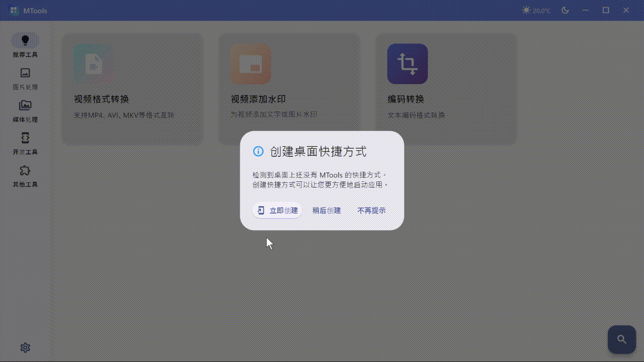Open the settings gear in sidebar
The height and width of the screenshot is (362, 644).
[x=25, y=347]
